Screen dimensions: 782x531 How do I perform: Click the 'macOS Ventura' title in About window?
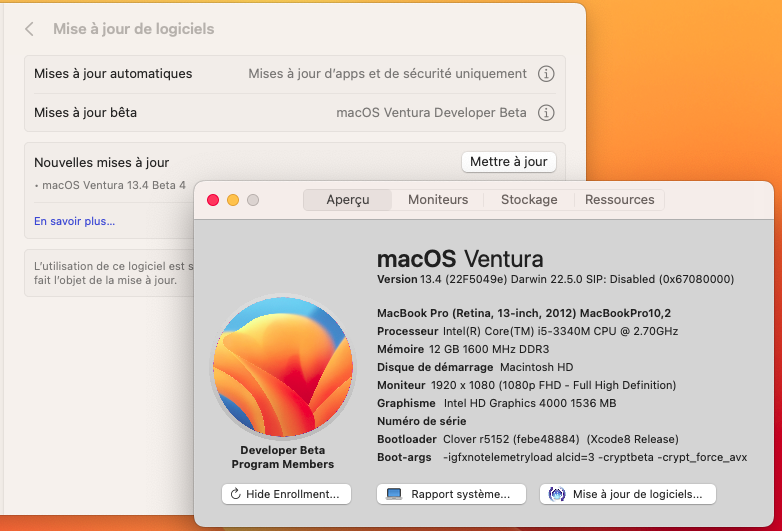pos(460,259)
